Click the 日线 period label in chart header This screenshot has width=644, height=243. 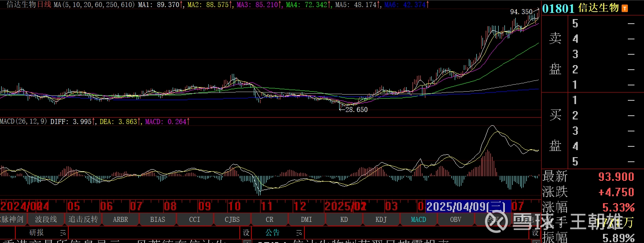pos(44,5)
